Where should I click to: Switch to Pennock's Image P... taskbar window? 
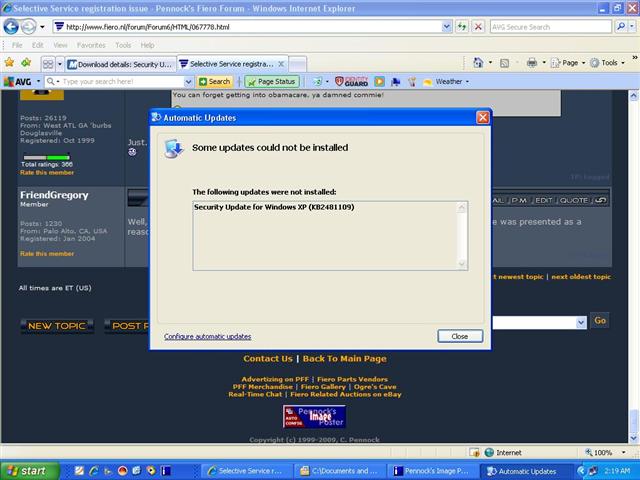pyautogui.click(x=432, y=471)
